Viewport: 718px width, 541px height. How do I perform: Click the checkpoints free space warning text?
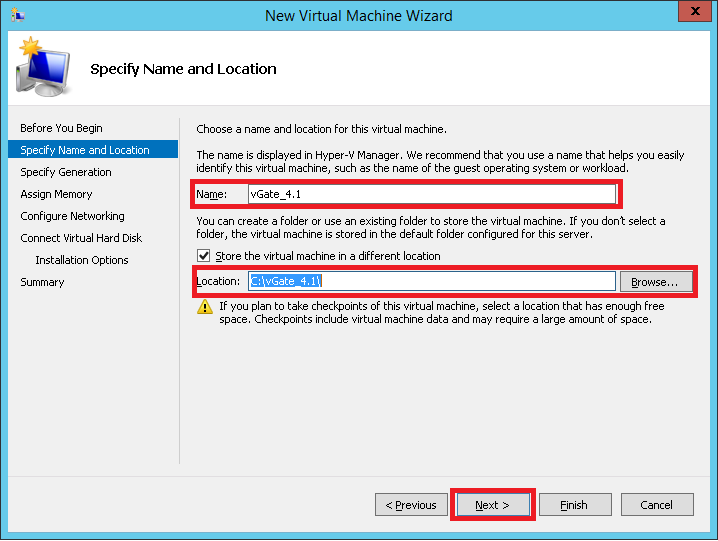[x=441, y=312]
